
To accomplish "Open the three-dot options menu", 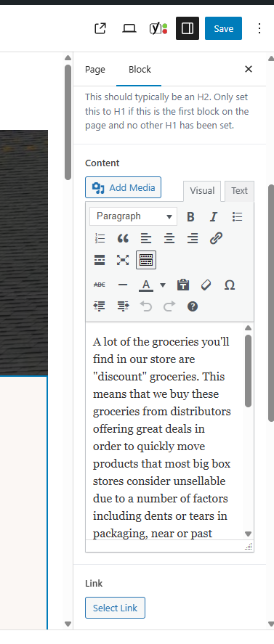I will [259, 28].
